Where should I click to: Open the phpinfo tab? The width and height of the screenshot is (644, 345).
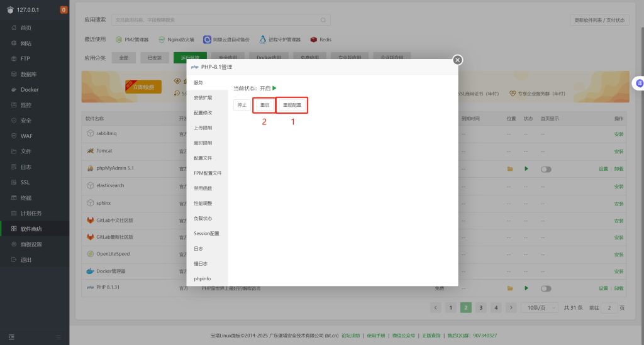pos(207,278)
